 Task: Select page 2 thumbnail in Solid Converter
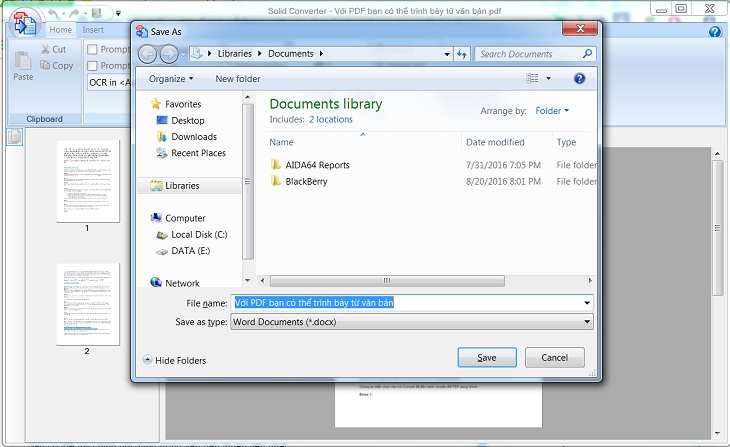[x=88, y=304]
